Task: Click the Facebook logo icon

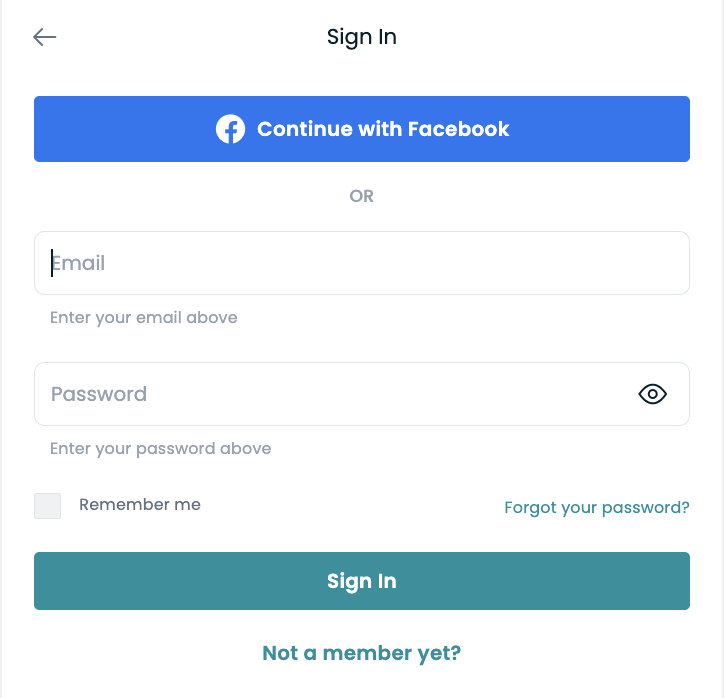Action: click(230, 129)
